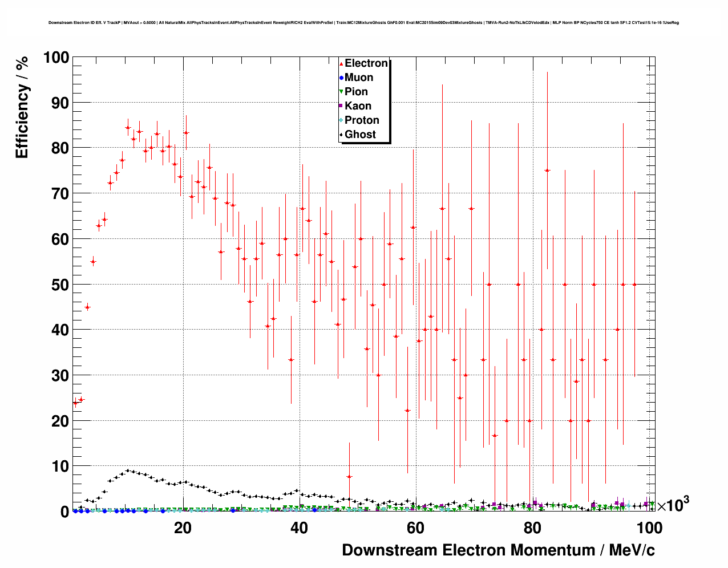Click the first electron data point near 24%

click(75, 403)
